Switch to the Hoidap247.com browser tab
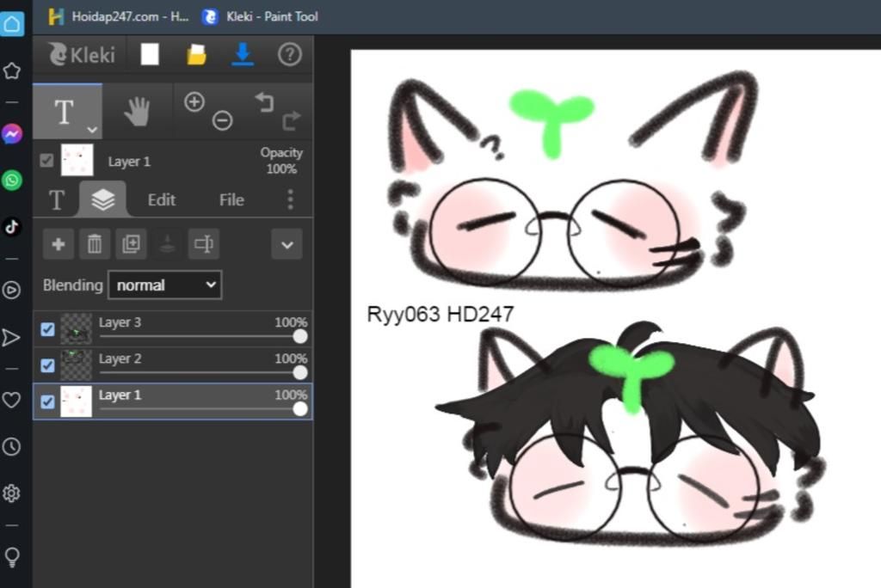This screenshot has height=588, width=881. tap(119, 17)
